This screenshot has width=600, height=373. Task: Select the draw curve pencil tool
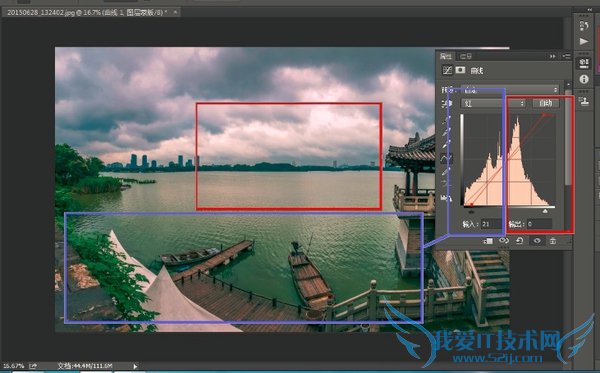pyautogui.click(x=447, y=171)
